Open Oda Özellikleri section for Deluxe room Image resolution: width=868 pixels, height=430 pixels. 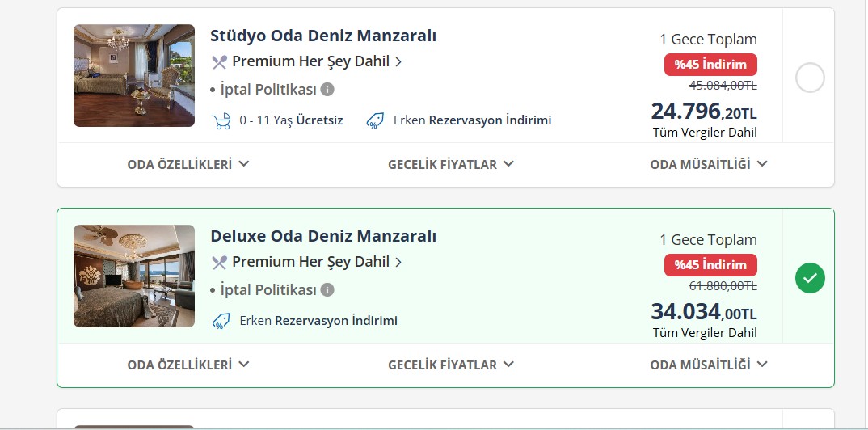[188, 365]
